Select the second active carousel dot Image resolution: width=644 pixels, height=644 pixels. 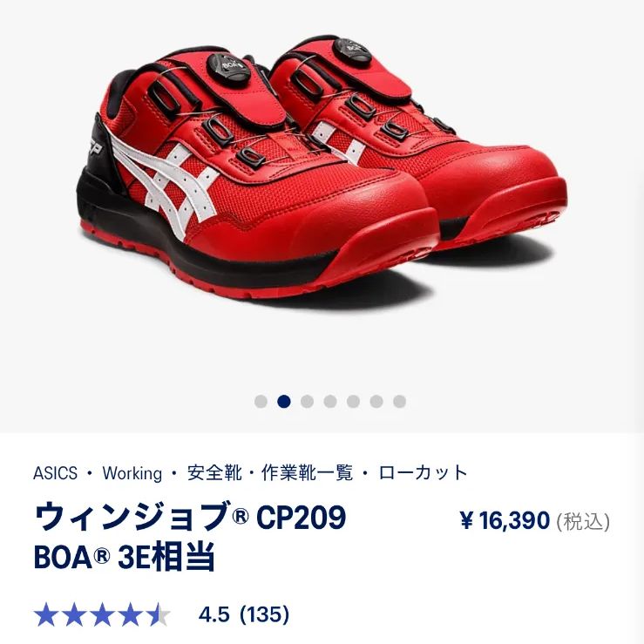tap(284, 401)
